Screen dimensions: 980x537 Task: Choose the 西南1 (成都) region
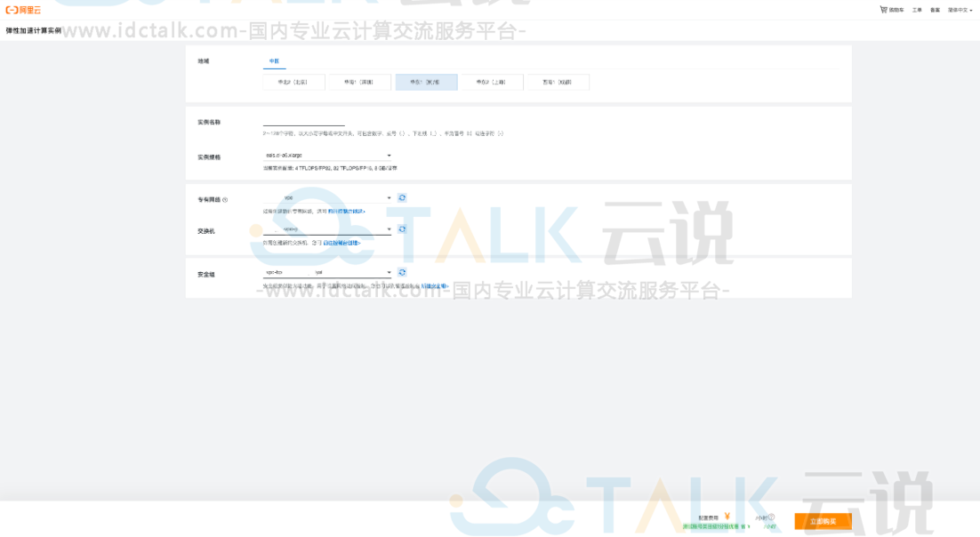(x=558, y=82)
